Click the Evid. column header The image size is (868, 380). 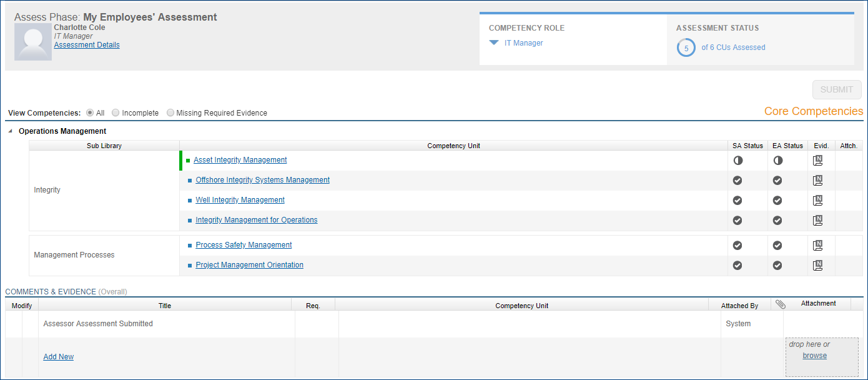coord(821,146)
